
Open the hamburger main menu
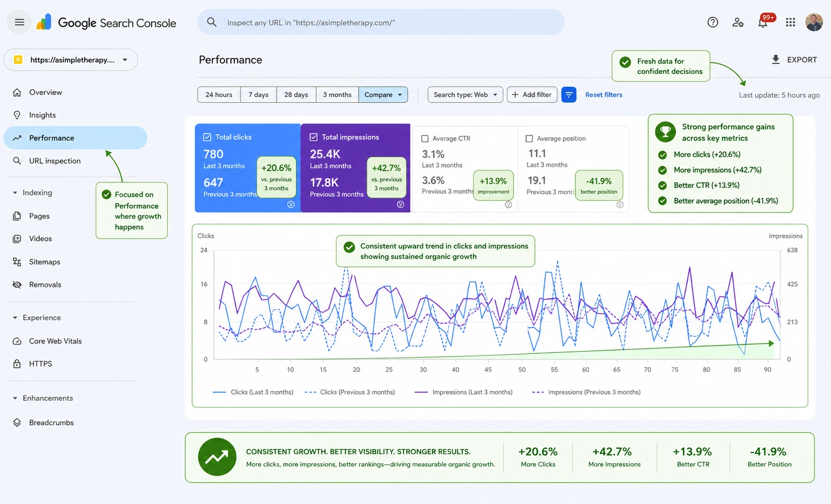tap(19, 22)
